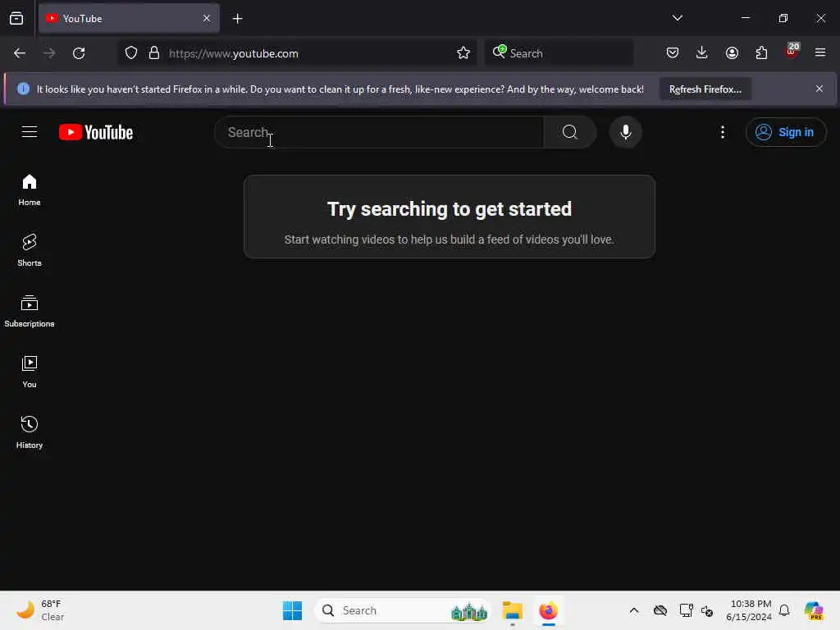Open the You section in the sidebar
Image resolution: width=840 pixels, height=630 pixels.
point(30,372)
